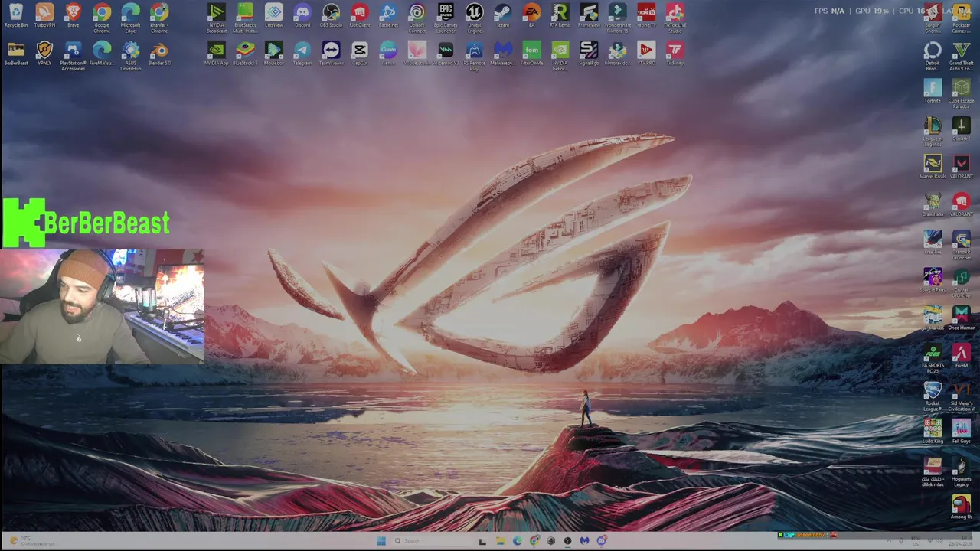Image resolution: width=980 pixels, height=551 pixels.
Task: Open the Canva desktop shortcut
Action: pyautogui.click(x=388, y=54)
